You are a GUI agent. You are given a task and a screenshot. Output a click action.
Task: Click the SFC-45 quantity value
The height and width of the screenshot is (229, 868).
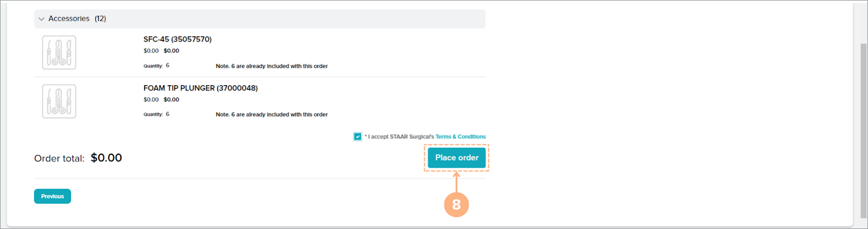(167, 66)
